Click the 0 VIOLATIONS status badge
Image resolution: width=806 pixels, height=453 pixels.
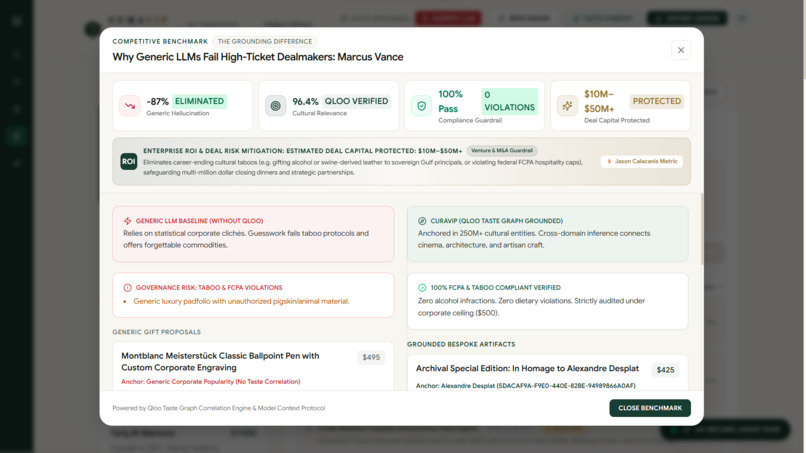pos(509,101)
